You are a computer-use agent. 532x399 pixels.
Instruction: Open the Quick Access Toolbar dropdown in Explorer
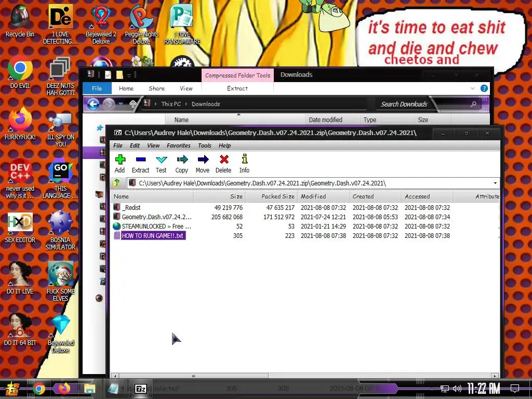tap(129, 75)
